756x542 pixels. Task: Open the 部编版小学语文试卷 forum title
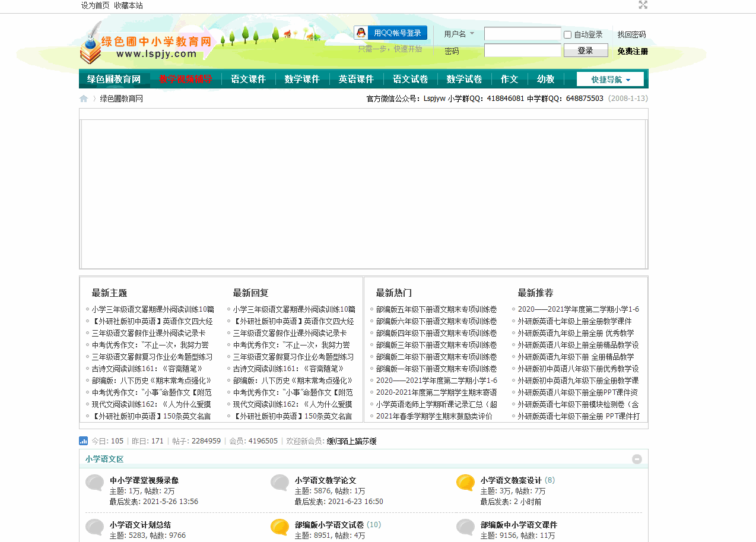tap(329, 525)
